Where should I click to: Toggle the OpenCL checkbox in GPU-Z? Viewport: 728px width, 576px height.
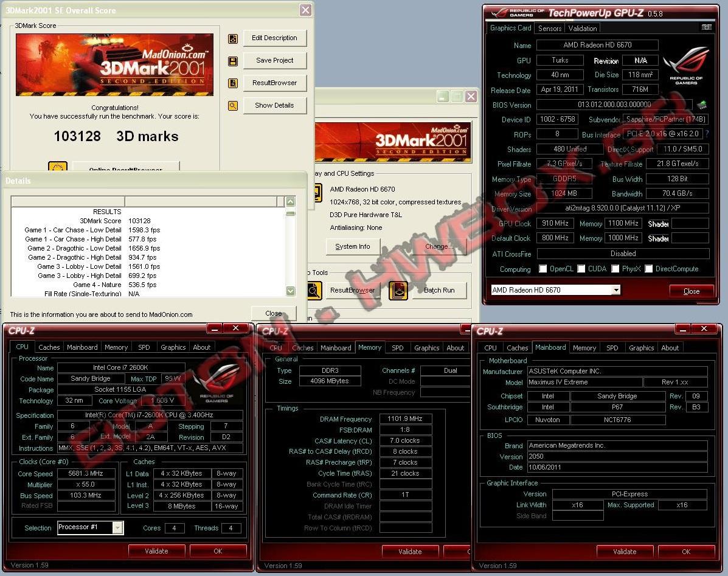tap(543, 269)
